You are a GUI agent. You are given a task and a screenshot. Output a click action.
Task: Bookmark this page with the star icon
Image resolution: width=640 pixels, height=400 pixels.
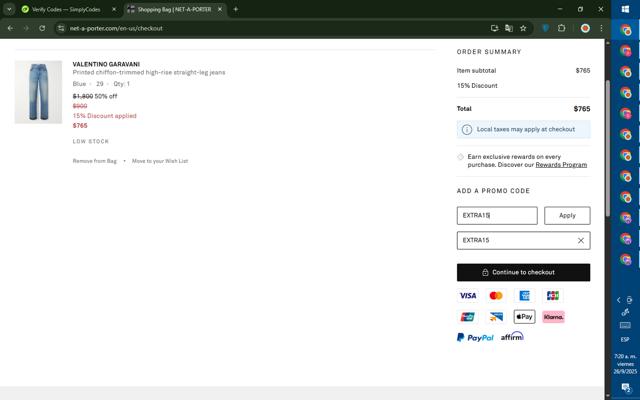point(523,28)
